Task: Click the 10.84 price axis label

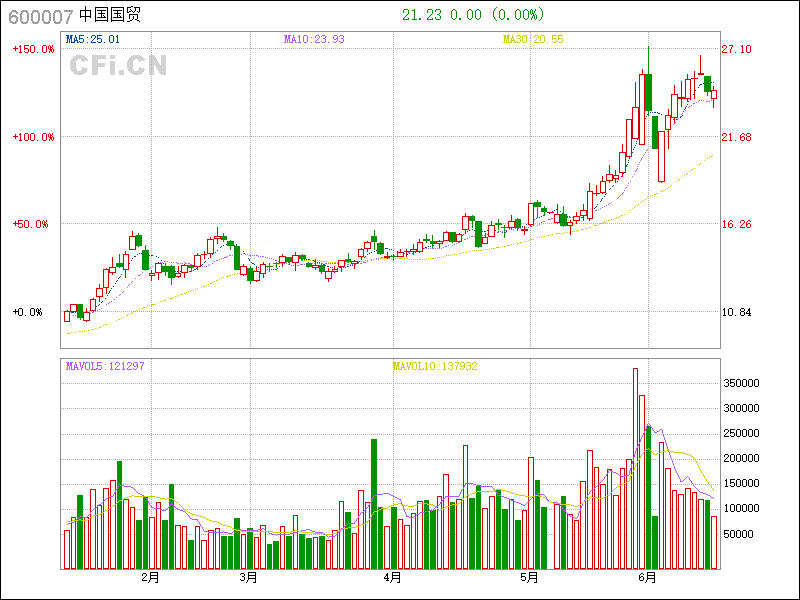Action: coord(737,312)
